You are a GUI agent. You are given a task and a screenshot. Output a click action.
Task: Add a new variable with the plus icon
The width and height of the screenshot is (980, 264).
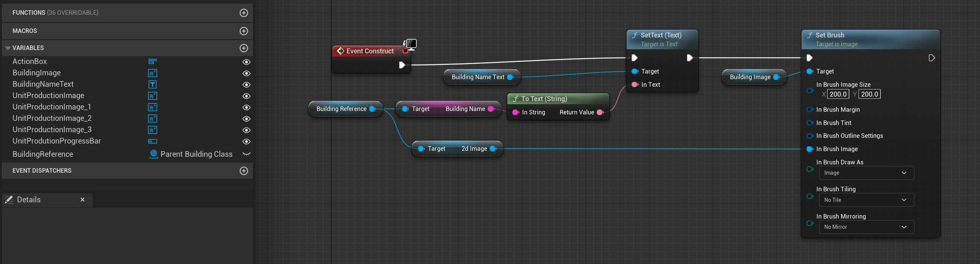244,48
